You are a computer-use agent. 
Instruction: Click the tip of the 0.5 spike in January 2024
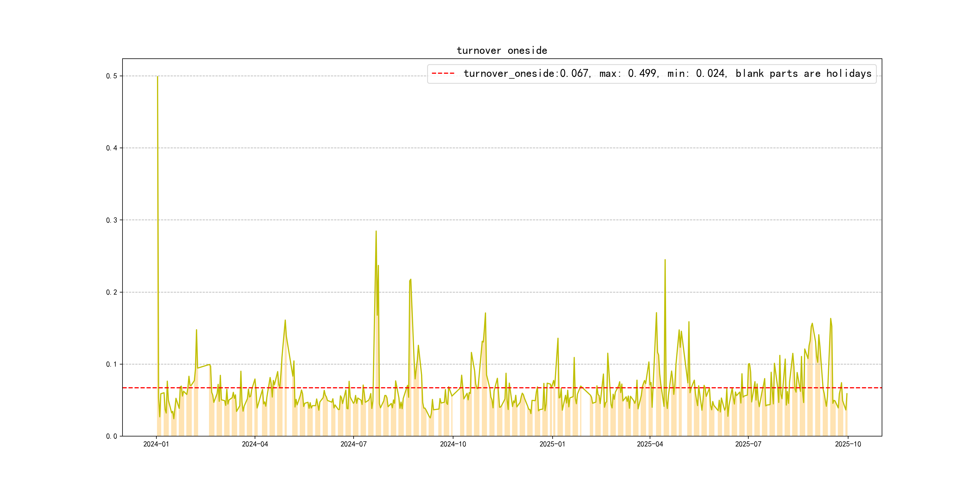tap(158, 77)
